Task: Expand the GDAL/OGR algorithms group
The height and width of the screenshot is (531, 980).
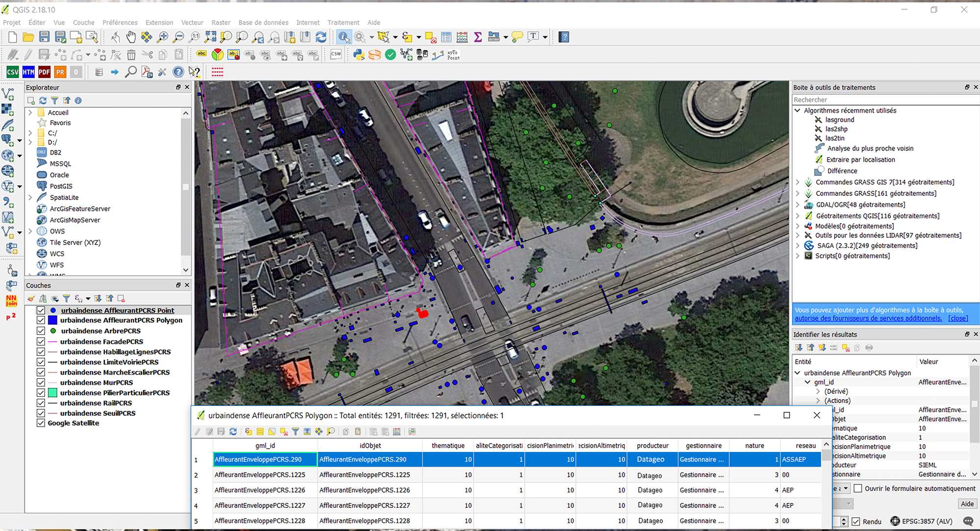Action: [798, 205]
